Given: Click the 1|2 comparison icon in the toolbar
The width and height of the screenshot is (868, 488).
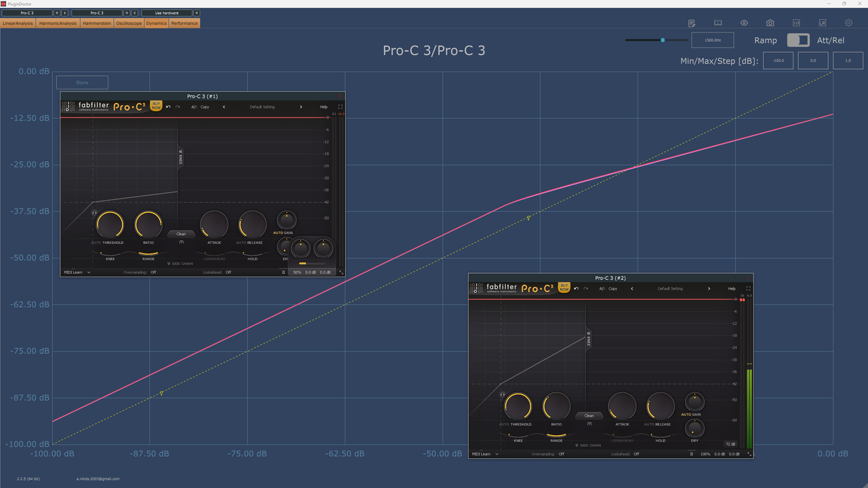Looking at the screenshot, I should [797, 23].
